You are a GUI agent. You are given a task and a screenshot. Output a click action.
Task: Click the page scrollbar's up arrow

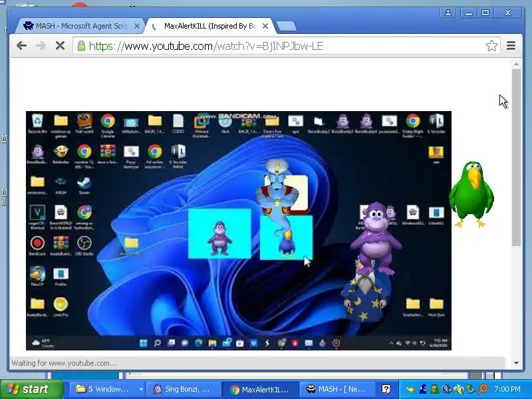[517, 64]
